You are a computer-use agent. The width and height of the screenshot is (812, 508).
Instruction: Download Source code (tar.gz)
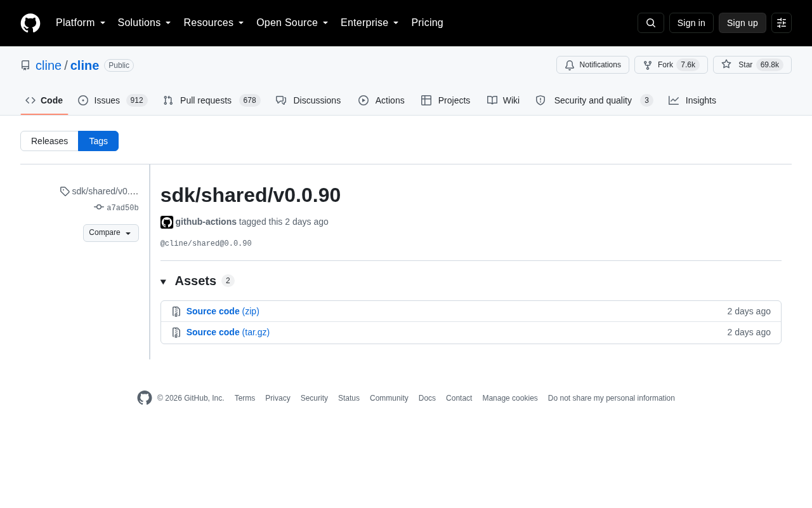228,332
